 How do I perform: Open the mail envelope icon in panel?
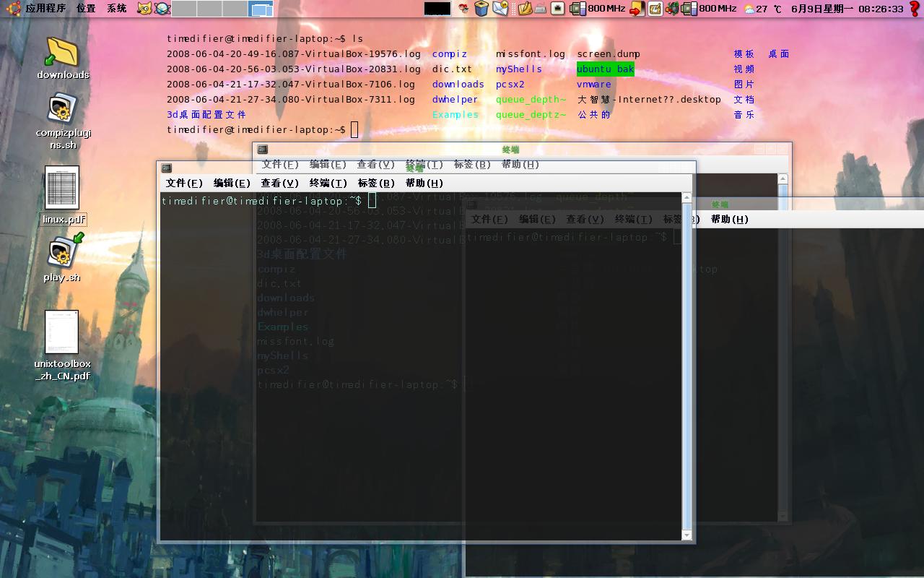501,9
